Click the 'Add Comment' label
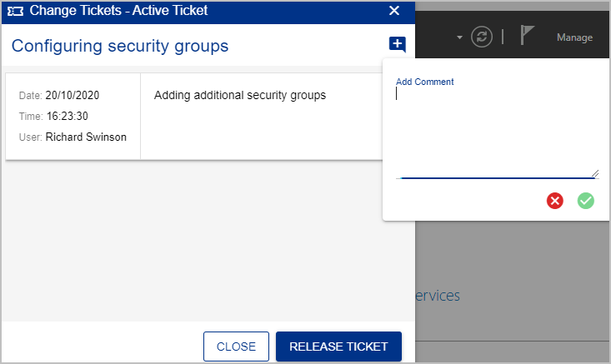611x364 pixels. [425, 82]
